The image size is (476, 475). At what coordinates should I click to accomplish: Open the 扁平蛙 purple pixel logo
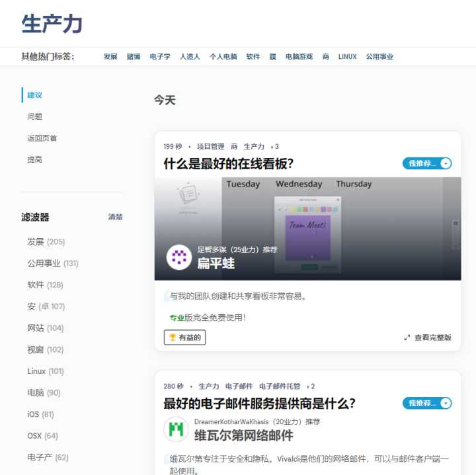click(x=179, y=257)
